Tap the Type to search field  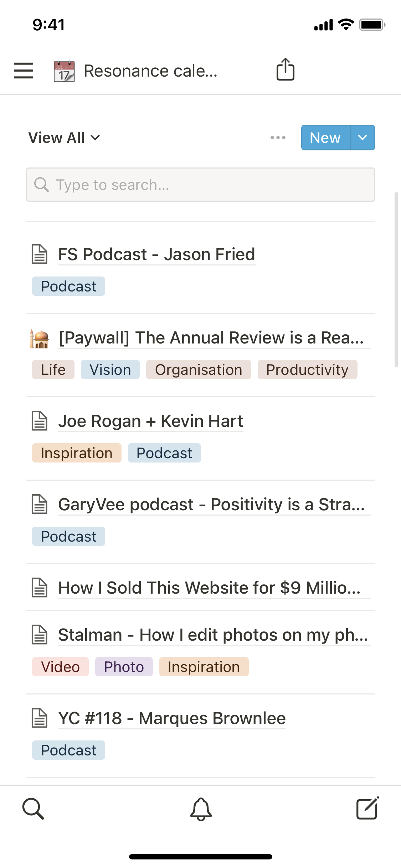click(200, 185)
